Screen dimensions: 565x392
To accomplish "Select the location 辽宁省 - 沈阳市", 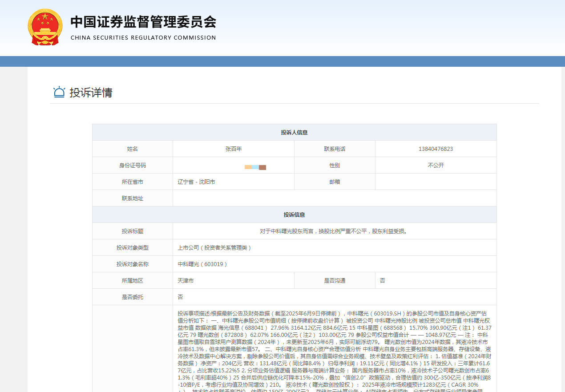I will click(x=196, y=182).
